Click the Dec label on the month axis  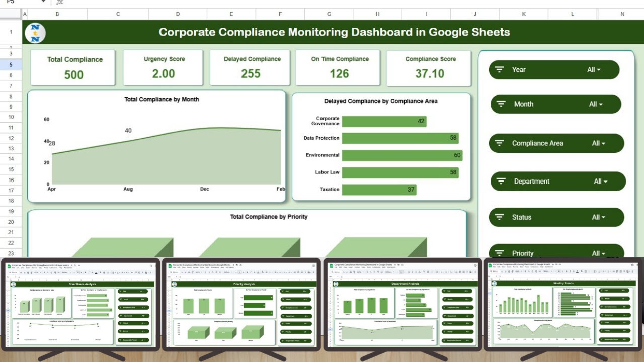click(x=205, y=189)
